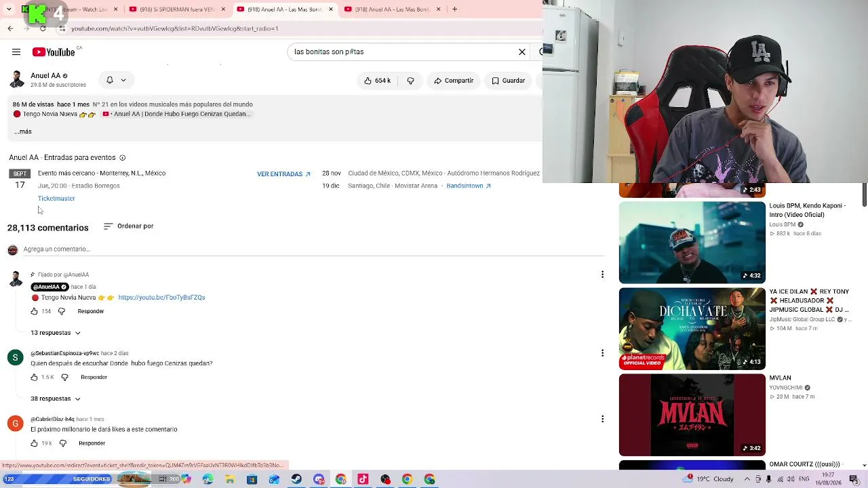868x488 pixels.
Task: Dislike the Anuel AA video
Action: coord(410,81)
